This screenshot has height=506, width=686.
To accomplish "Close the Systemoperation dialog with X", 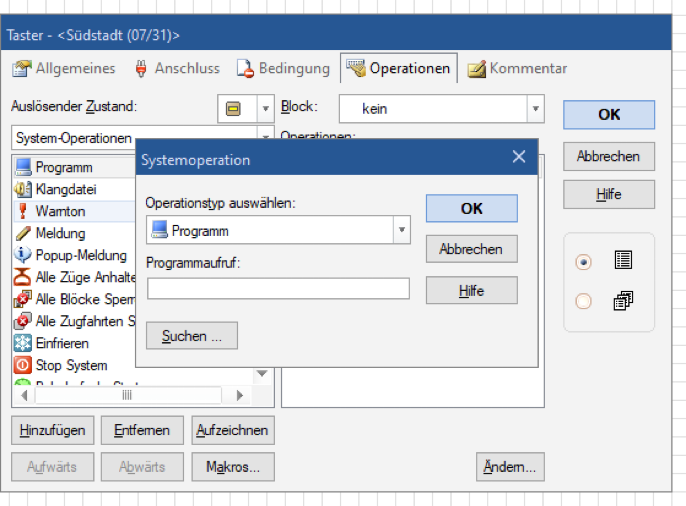I will click(519, 157).
